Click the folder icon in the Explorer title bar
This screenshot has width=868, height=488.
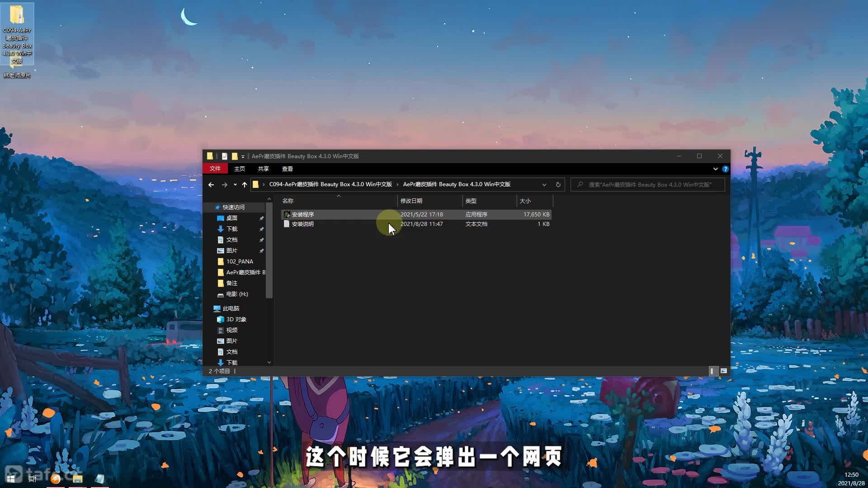coord(210,156)
